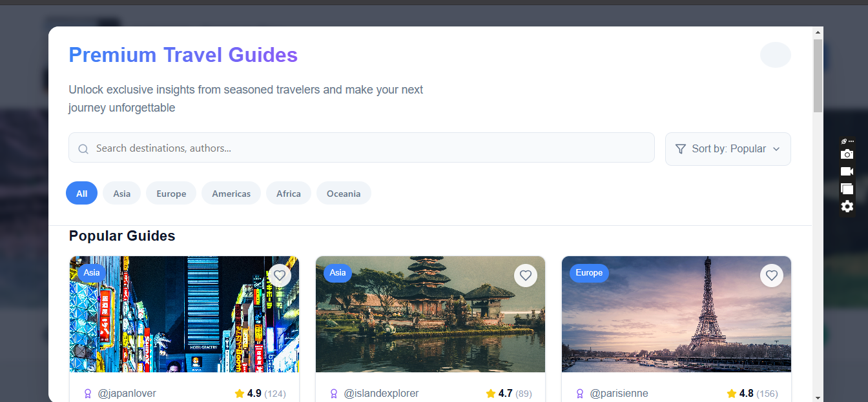Click the badge icon beside @parisienne
868x402 pixels.
pos(580,394)
